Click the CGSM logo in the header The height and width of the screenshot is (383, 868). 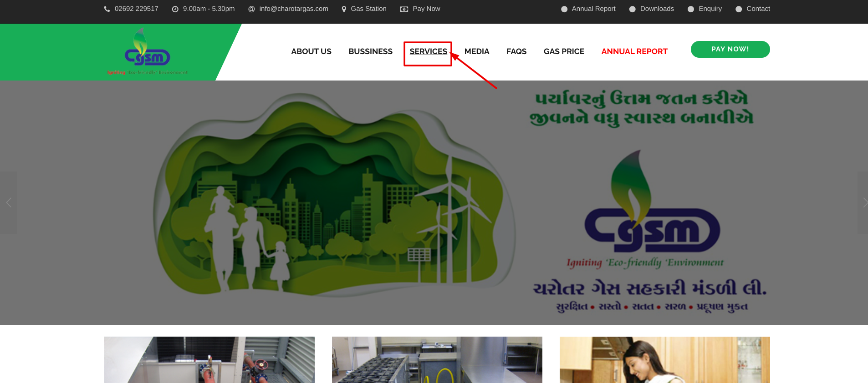[x=147, y=51]
